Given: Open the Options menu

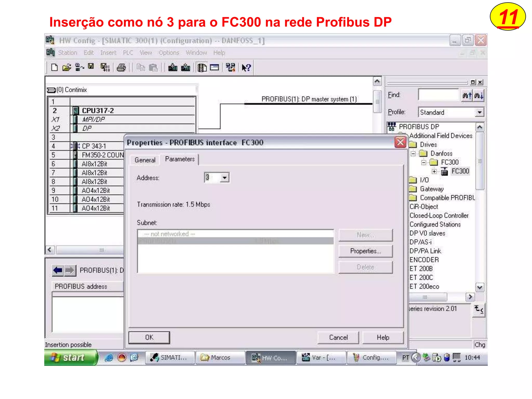Looking at the screenshot, I should click(x=169, y=53).
